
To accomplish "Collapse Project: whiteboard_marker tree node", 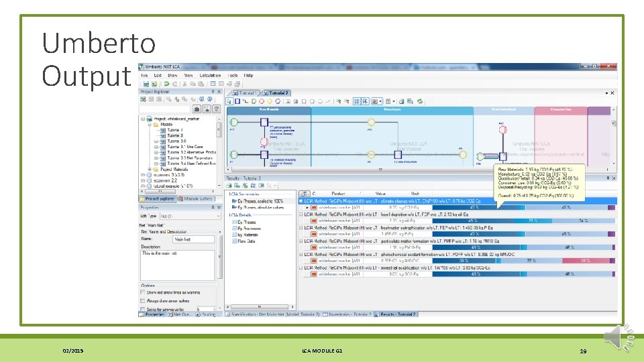I will coord(143,119).
